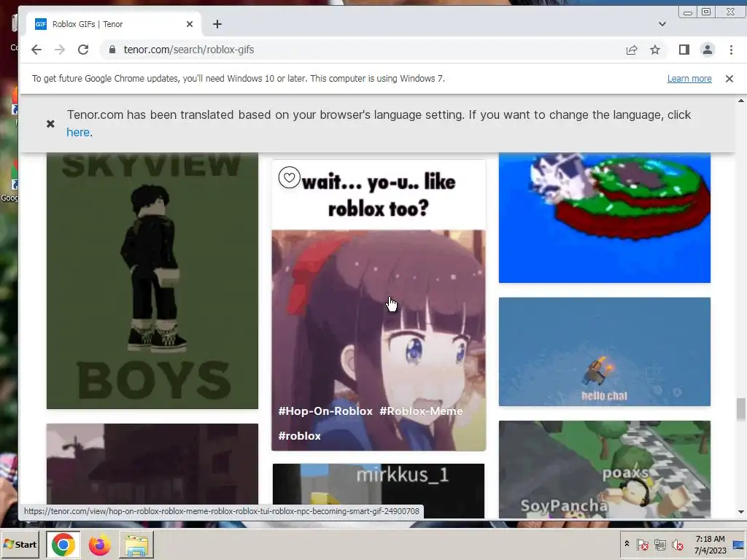The height and width of the screenshot is (560, 747).
Task: Open the Chrome three-dot menu
Action: tap(731, 50)
